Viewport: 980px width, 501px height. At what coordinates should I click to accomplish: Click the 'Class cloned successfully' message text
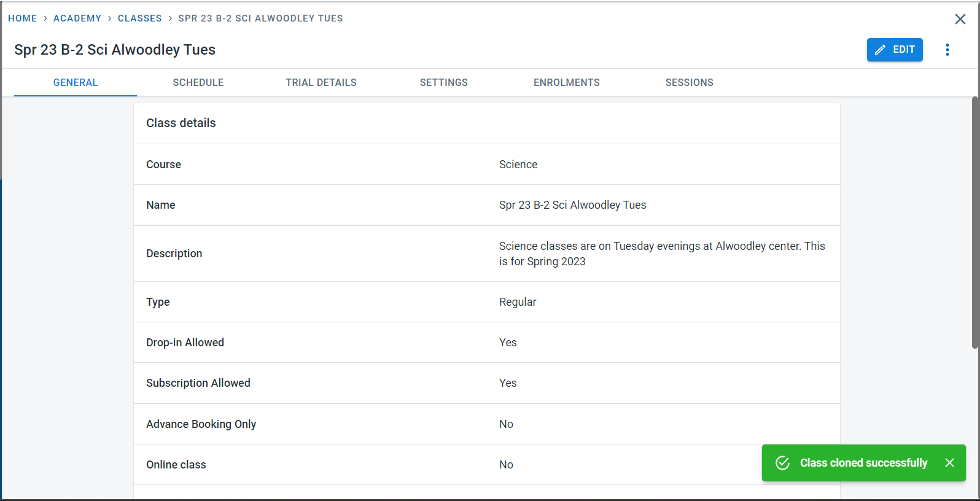(863, 463)
